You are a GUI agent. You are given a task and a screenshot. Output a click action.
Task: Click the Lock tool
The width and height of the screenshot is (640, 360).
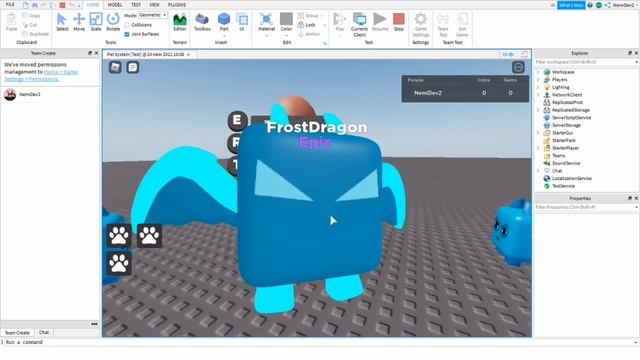tap(307, 25)
